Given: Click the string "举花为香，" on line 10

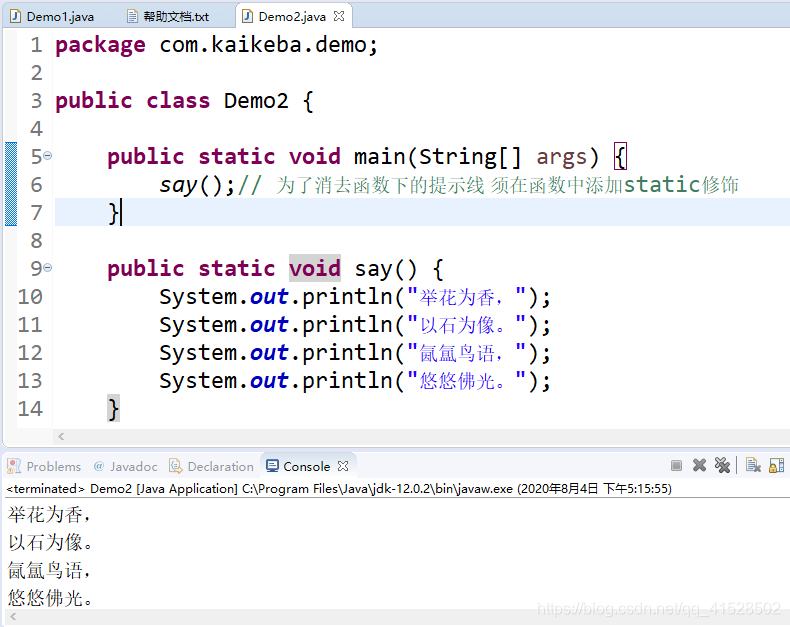Looking at the screenshot, I should 467,296.
